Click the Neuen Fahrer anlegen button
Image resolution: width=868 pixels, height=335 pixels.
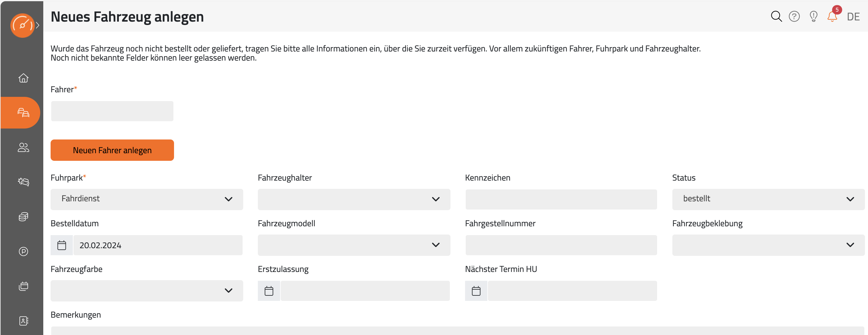point(112,150)
